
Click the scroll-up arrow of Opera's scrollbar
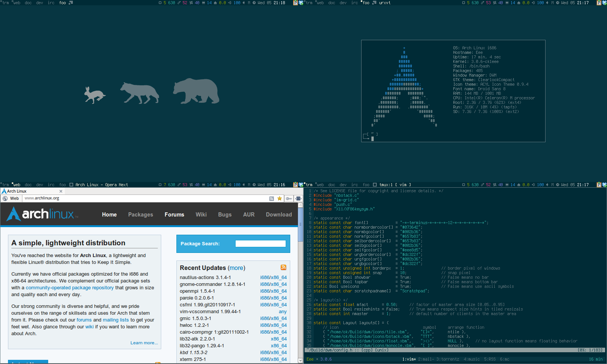301,205
